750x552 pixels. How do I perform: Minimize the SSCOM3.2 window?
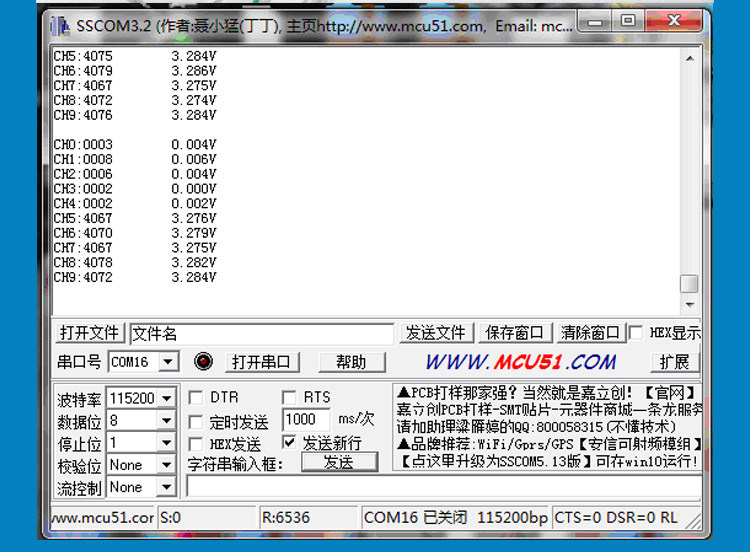pos(595,21)
